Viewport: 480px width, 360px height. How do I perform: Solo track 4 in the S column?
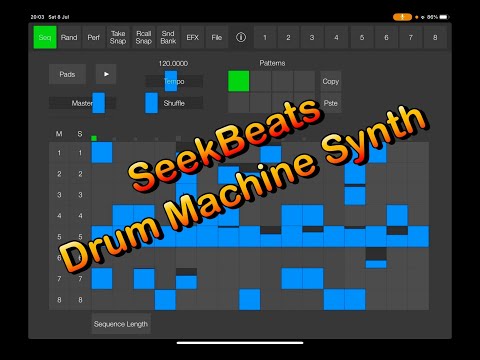[x=80, y=216]
